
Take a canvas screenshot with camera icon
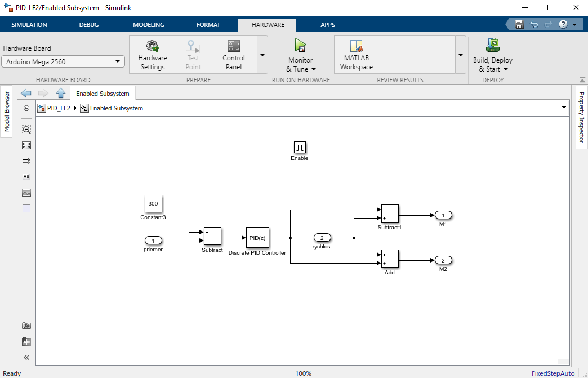26,326
